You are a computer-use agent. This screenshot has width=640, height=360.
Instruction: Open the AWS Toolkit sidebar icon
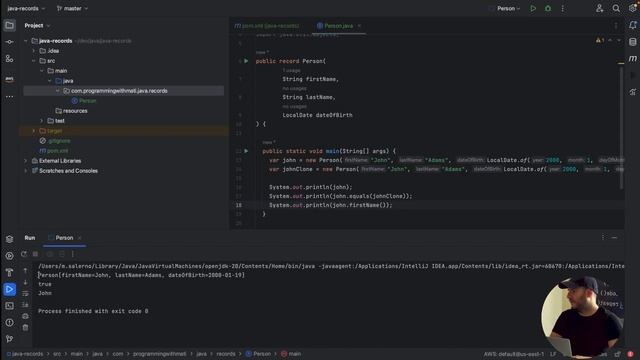point(9,78)
